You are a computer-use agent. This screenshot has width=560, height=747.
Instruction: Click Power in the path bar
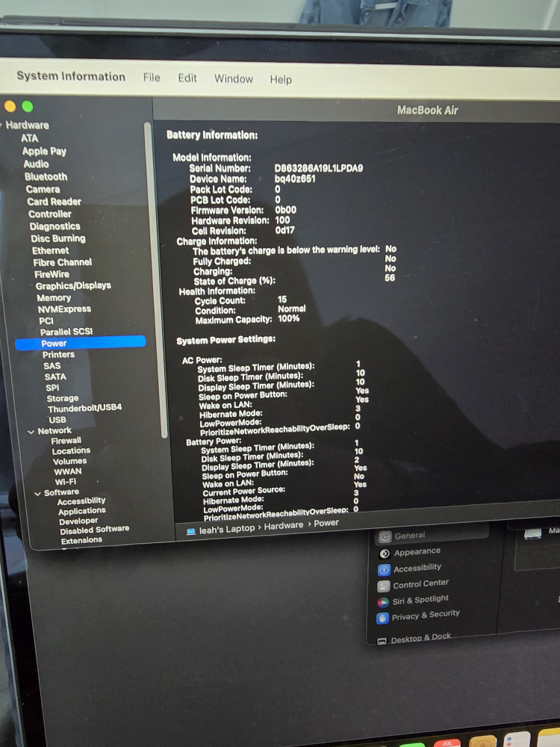pyautogui.click(x=326, y=523)
